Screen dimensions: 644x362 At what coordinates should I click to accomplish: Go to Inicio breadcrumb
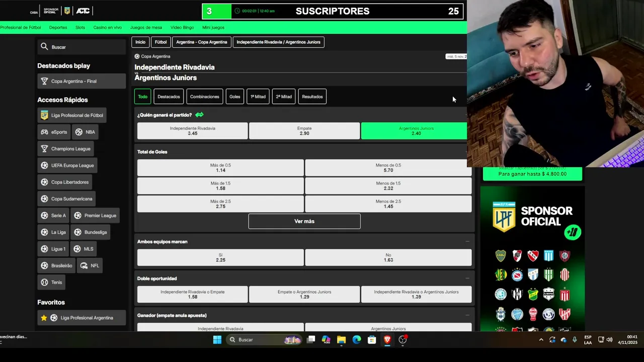(140, 42)
